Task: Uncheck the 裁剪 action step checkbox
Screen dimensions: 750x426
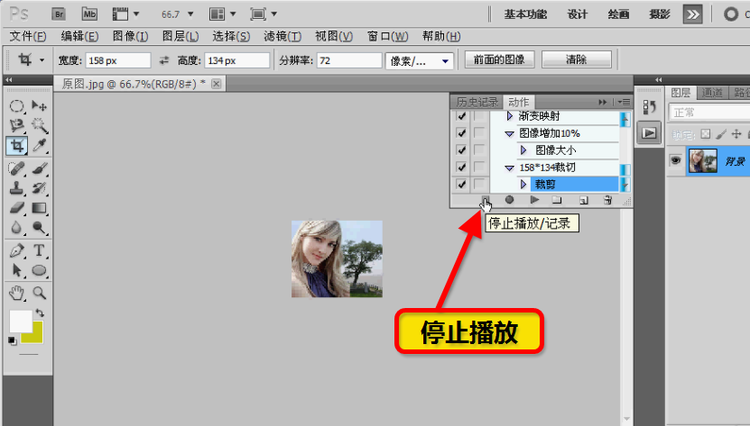Action: 461,184
